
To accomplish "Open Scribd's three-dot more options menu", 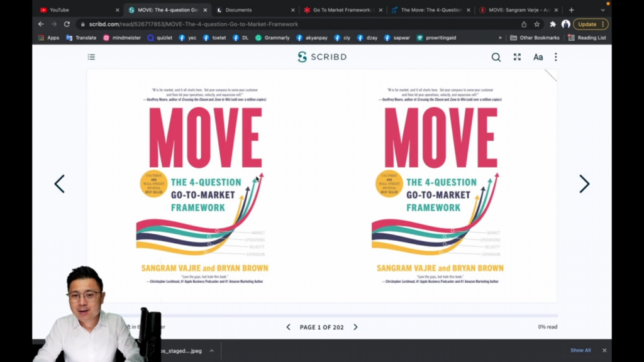I will coord(556,57).
